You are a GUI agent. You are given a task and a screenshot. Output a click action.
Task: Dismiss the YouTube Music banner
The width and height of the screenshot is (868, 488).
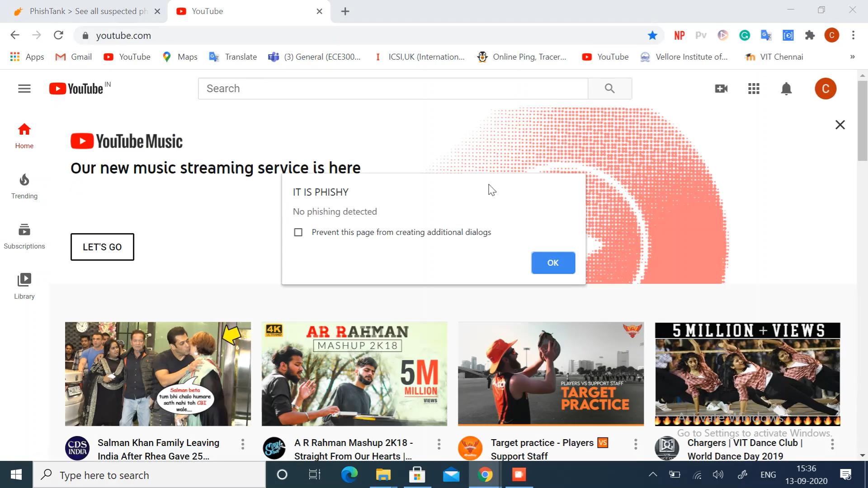click(x=840, y=125)
